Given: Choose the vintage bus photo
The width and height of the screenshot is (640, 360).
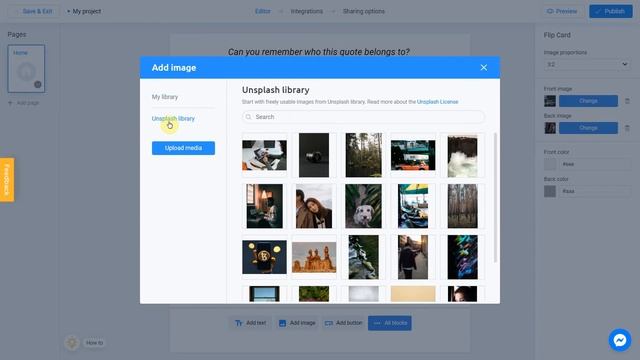Looking at the screenshot, I should [413, 155].
